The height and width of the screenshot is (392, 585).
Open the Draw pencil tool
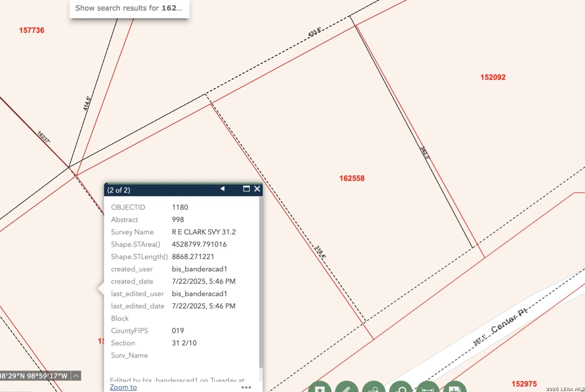tap(346, 388)
